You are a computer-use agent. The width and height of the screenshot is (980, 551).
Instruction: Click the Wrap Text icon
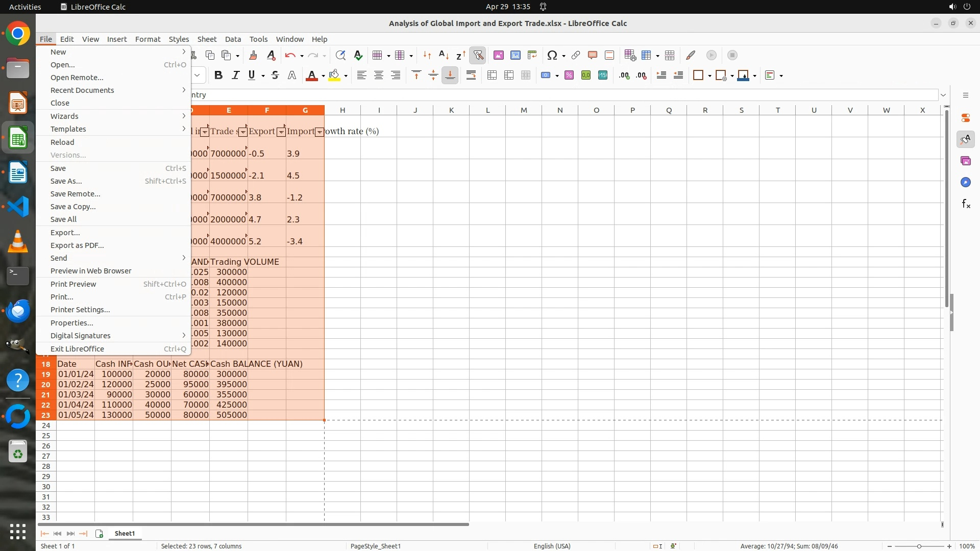(471, 76)
